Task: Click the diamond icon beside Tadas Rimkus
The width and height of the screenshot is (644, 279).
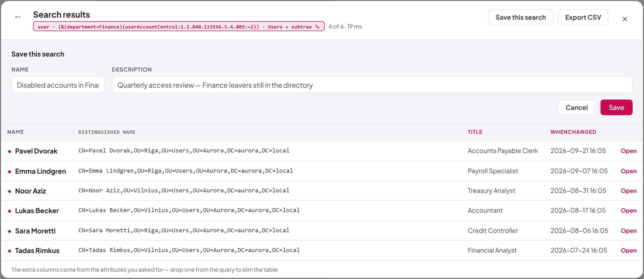Action: [10, 251]
